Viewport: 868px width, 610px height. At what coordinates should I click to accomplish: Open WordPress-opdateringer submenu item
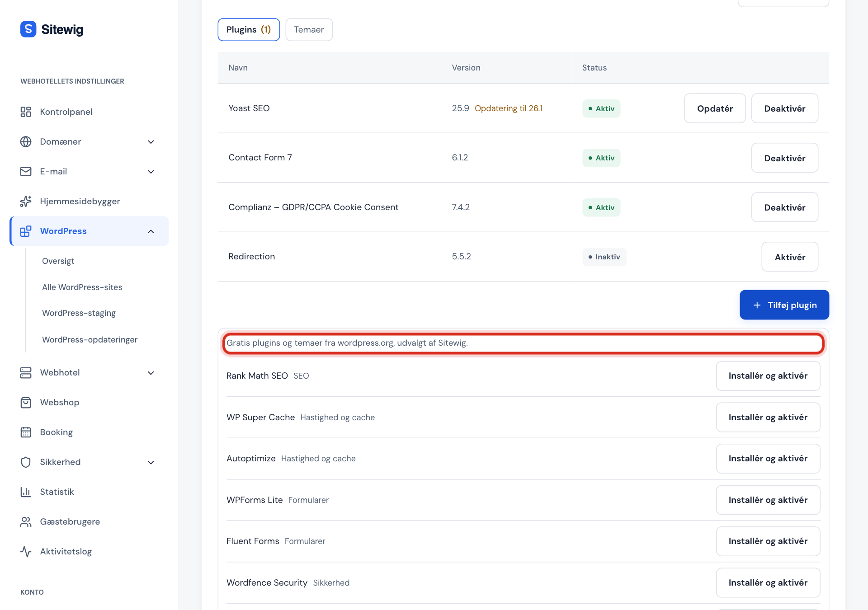pyautogui.click(x=90, y=339)
